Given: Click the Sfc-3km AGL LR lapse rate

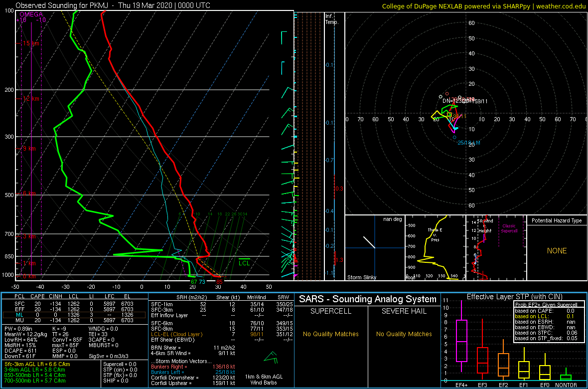Looking at the screenshot, I should point(37,364).
